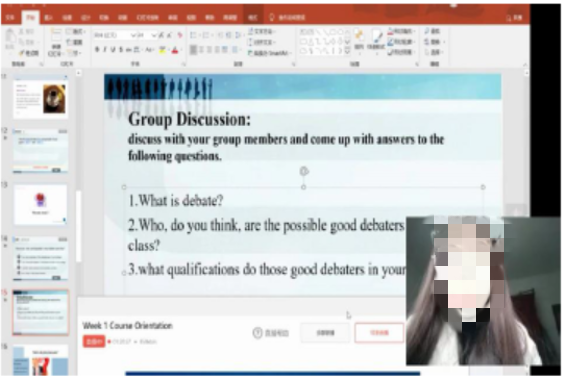Click the Bold formatting icon
Viewport: 566px width, 380px height.
tap(97, 49)
